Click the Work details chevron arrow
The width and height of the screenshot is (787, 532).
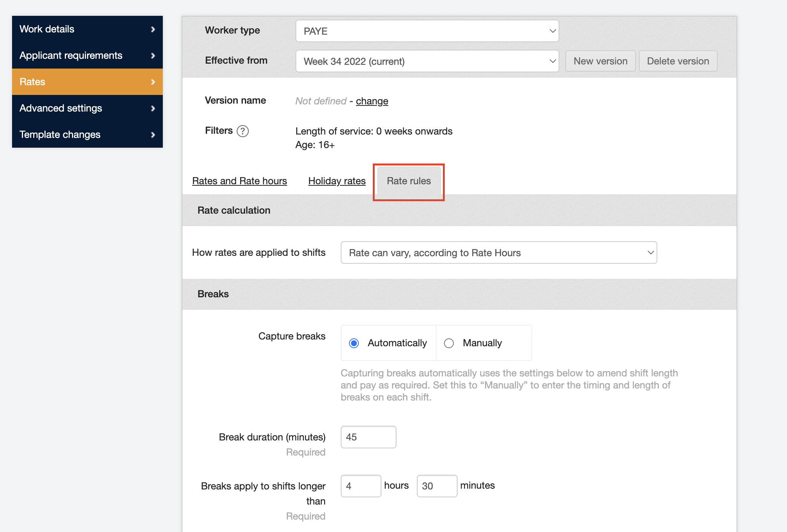(153, 29)
